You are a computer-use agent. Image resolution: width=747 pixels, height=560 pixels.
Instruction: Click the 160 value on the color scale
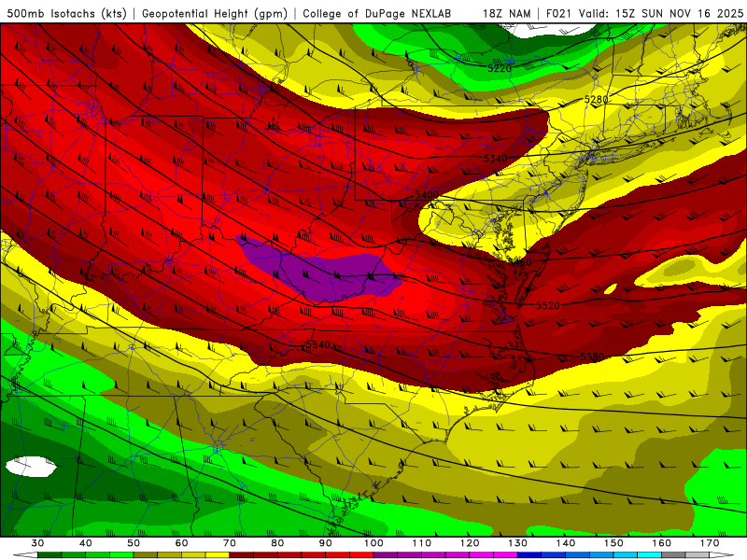662,543
